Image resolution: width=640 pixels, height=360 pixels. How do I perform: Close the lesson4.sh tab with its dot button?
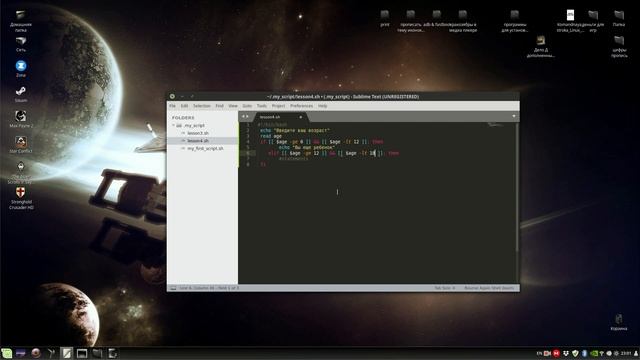(x=301, y=117)
